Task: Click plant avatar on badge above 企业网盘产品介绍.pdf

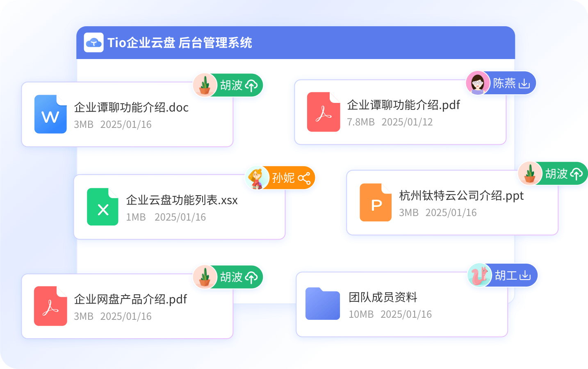Action: click(205, 277)
